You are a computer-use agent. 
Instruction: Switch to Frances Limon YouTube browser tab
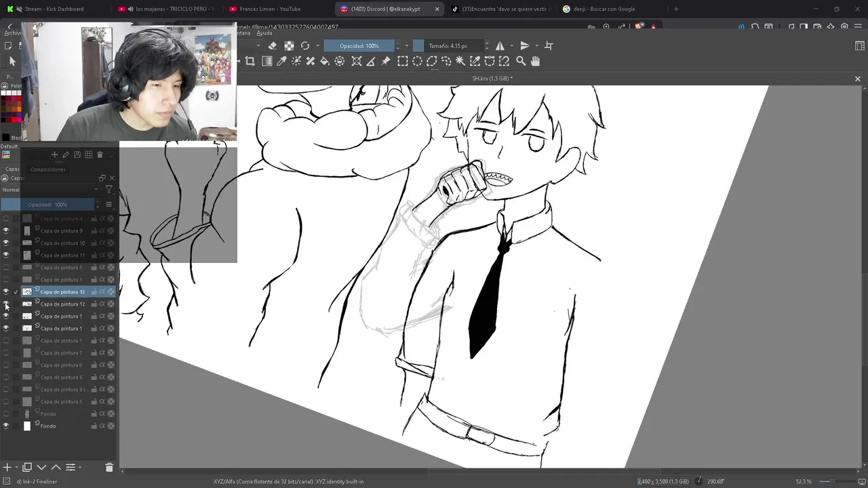270,9
